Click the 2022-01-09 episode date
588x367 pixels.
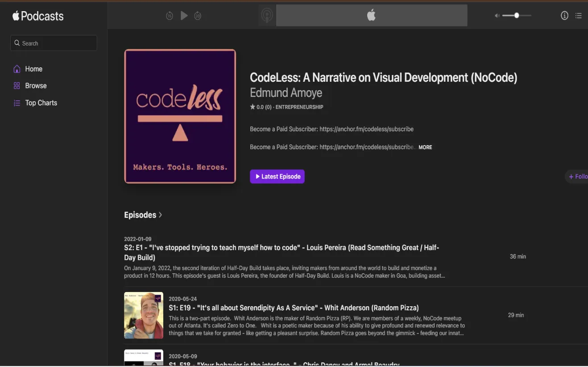tap(138, 239)
